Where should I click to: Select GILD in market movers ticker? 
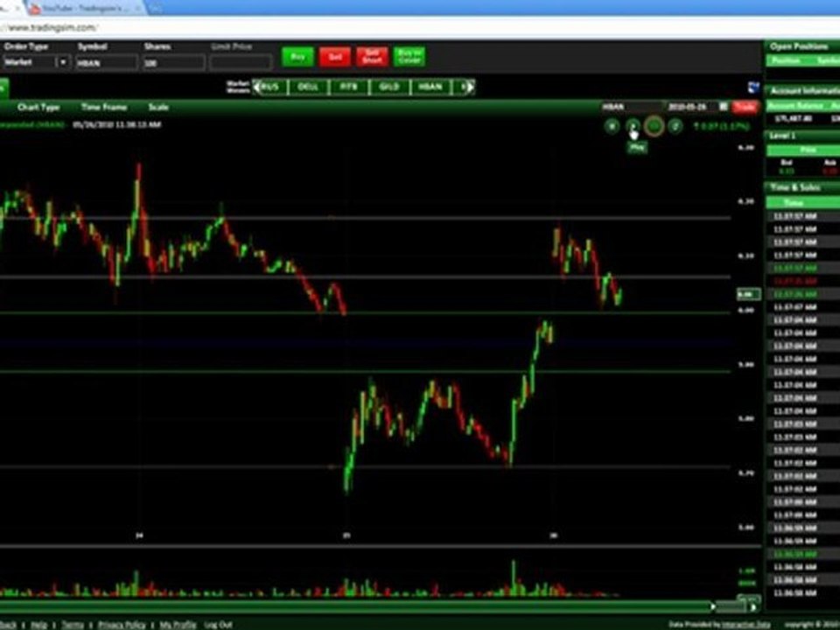click(x=389, y=87)
